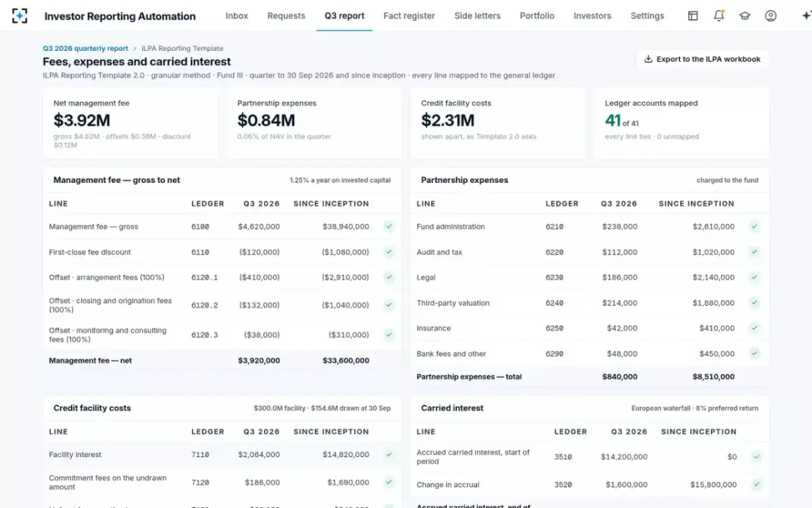Click the Credit facility costs section heading

pyautogui.click(x=92, y=408)
